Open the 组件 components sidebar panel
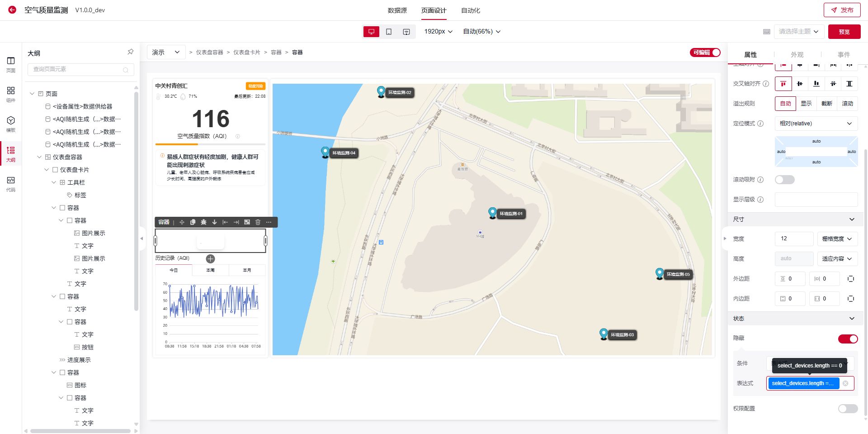 tap(11, 94)
